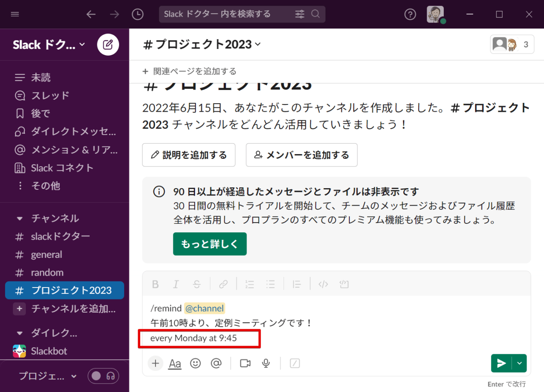This screenshot has width=544, height=392.
Task: Click text 午前10時より、定例ミーティングです！
Action: click(x=232, y=323)
